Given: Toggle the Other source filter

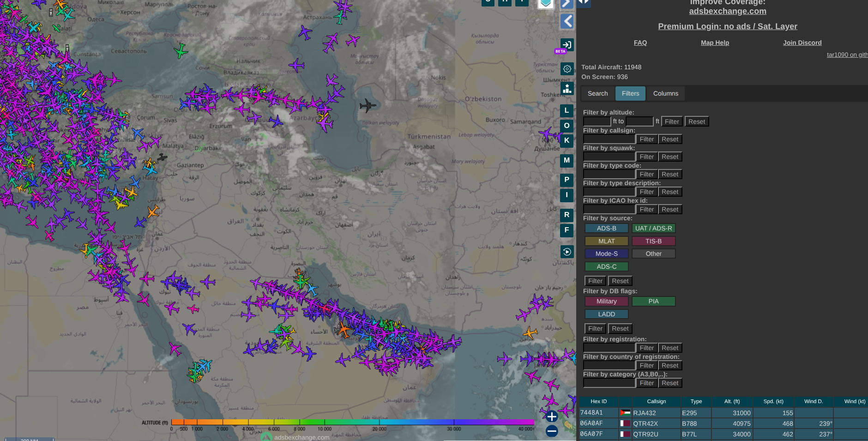Looking at the screenshot, I should coord(653,254).
